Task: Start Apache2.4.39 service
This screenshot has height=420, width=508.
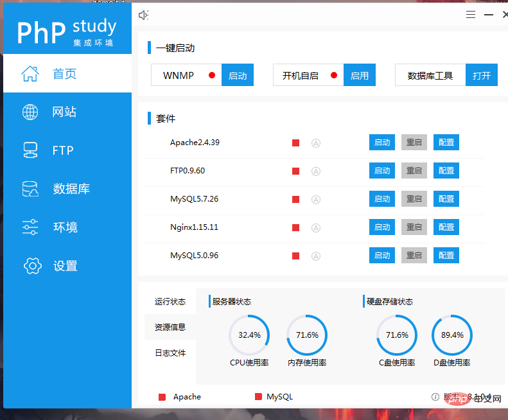Action: coord(382,143)
